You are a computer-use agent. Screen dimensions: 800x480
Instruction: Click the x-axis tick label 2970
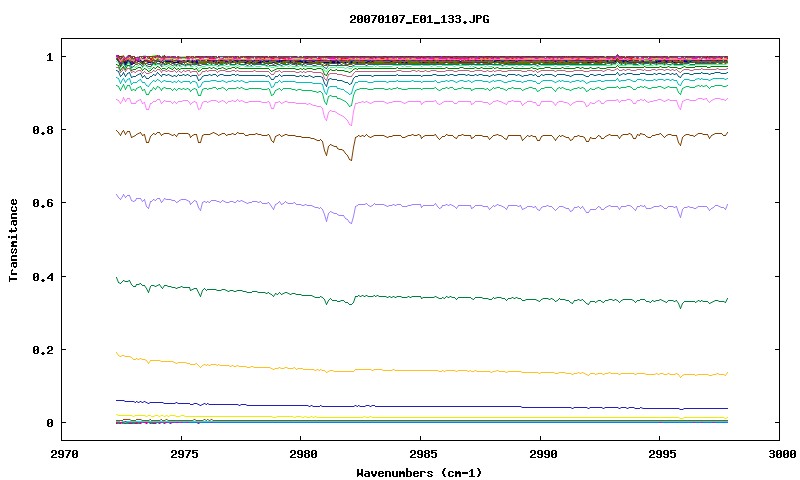[64, 454]
